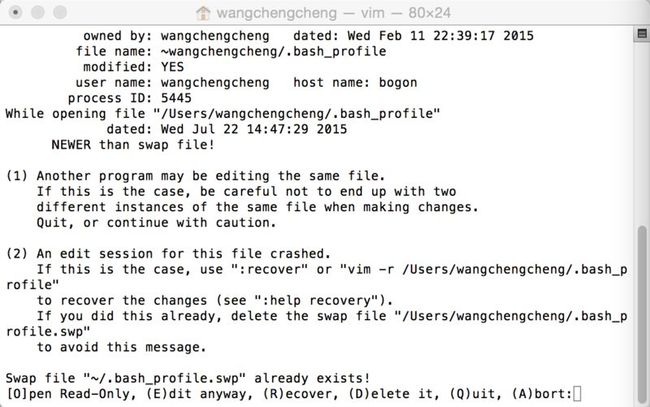Image resolution: width=650 pixels, height=407 pixels.
Task: Click the "modified: YES" line
Action: pyautogui.click(x=133, y=67)
